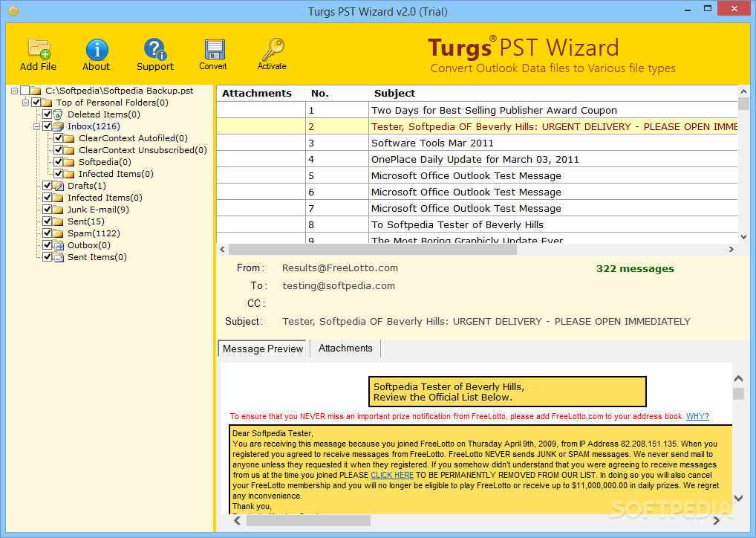This screenshot has height=538, width=756.
Task: Click message preview scroll up arrow
Action: [738, 379]
